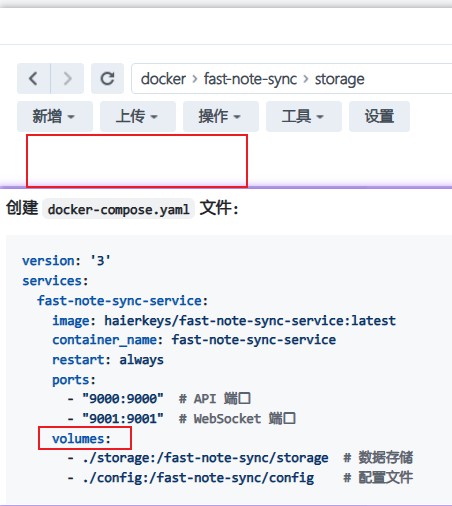Viewport: 452px width, 506px height.
Task: Click the container_name line
Action: click(x=194, y=340)
